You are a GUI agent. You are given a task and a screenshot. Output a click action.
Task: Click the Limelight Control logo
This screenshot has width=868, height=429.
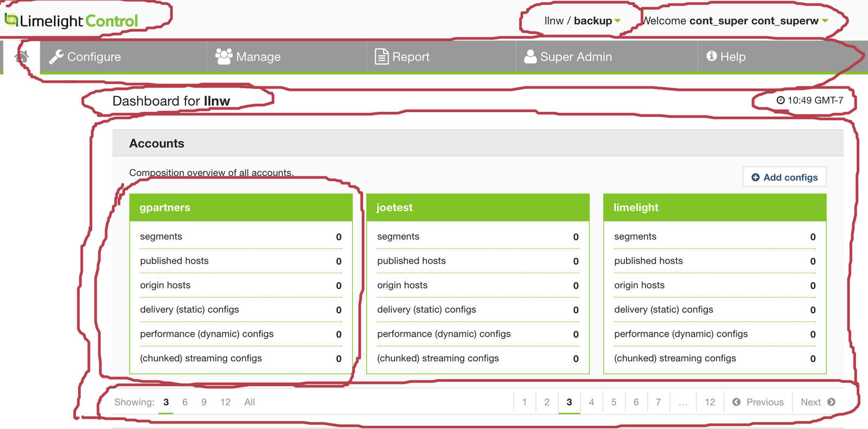[x=71, y=21]
